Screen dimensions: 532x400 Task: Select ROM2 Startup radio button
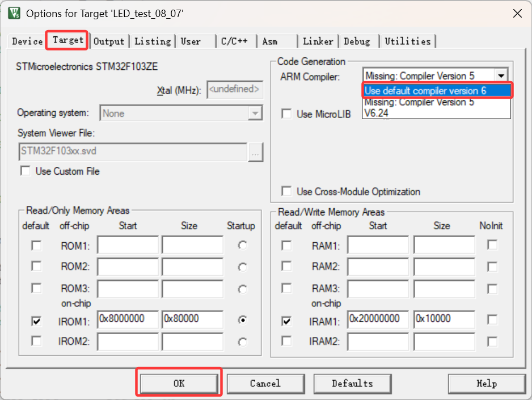click(242, 267)
